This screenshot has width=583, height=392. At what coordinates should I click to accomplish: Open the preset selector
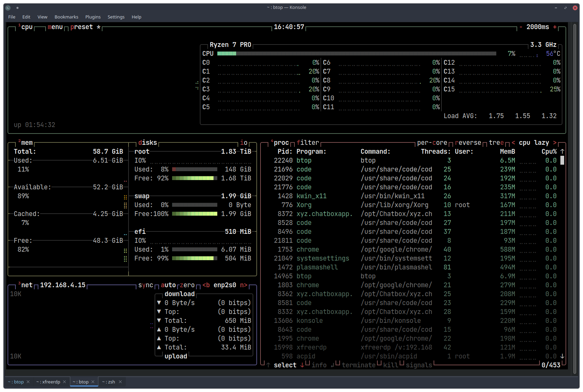tap(82, 27)
